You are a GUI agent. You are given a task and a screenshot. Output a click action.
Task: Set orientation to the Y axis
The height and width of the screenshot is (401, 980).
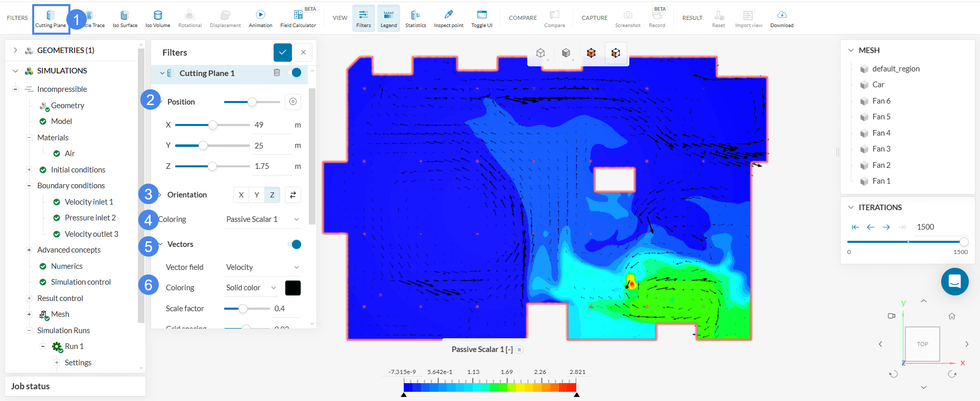[257, 195]
